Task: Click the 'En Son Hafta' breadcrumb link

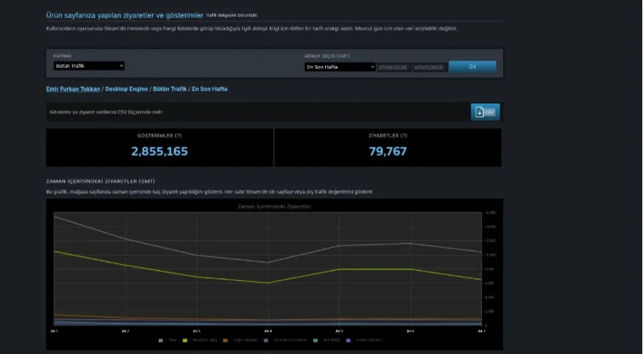Action: pos(210,88)
